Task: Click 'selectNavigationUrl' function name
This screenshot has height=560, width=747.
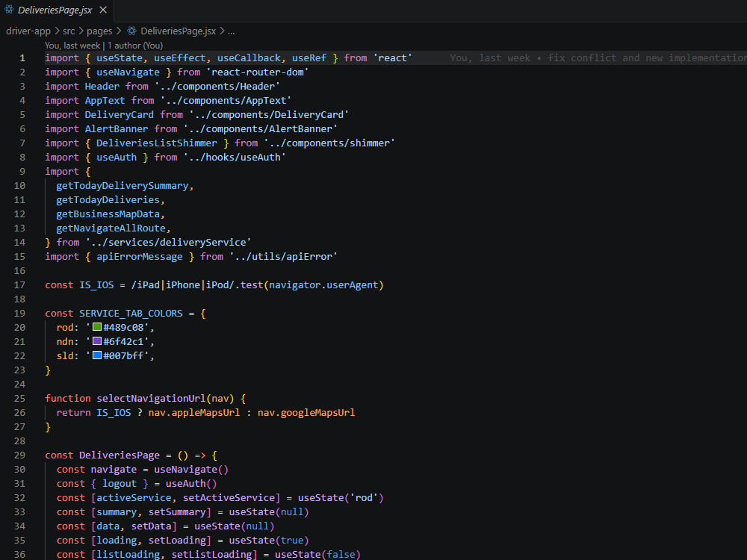Action: (151, 399)
